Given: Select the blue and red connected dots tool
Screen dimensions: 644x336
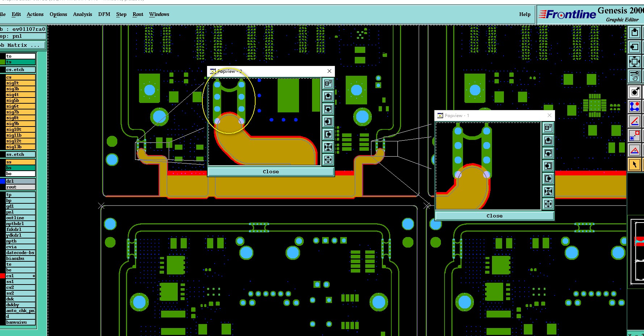Looking at the screenshot, I should click(x=635, y=106).
